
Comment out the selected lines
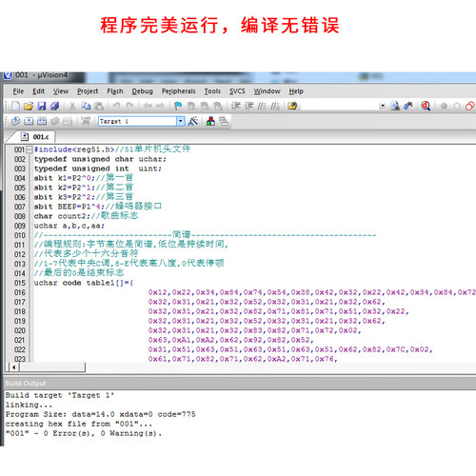coord(262,106)
